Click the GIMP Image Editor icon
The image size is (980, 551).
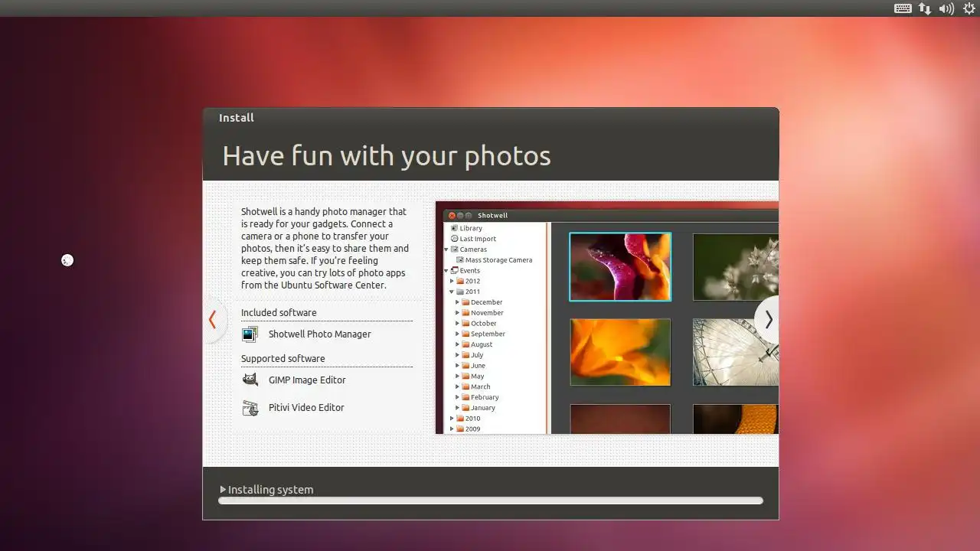250,380
